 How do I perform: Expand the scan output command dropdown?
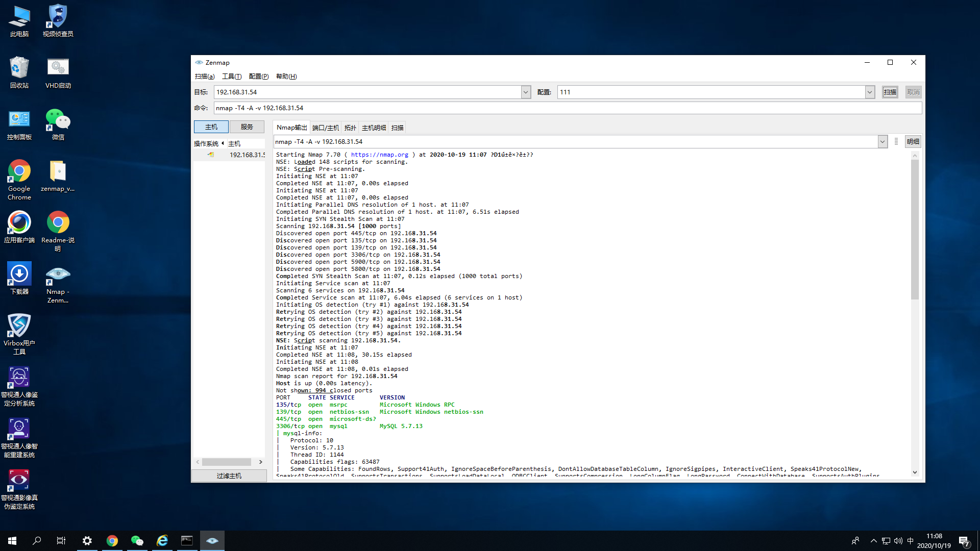click(882, 142)
